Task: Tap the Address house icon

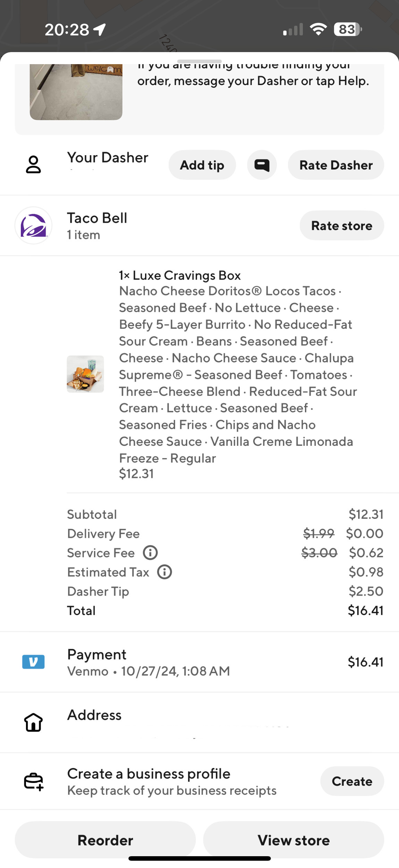Action: click(x=33, y=723)
